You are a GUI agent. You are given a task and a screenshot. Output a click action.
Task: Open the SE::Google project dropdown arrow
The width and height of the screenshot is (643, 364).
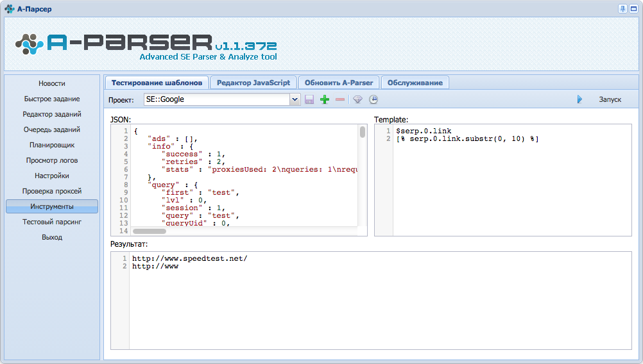(295, 99)
